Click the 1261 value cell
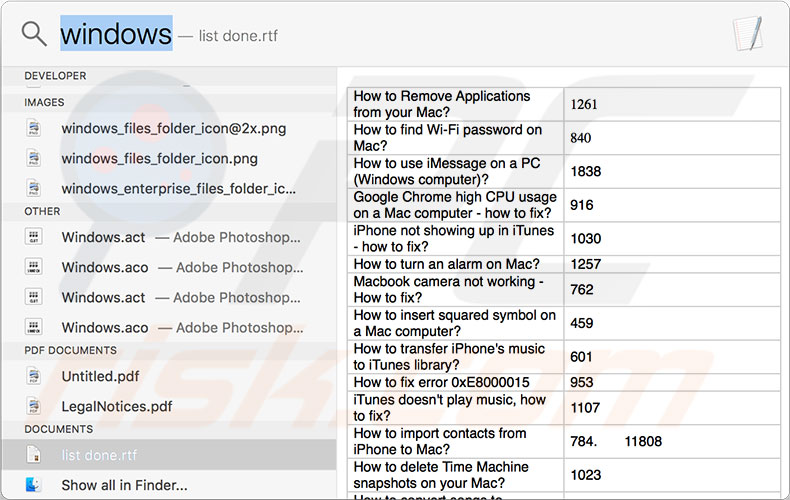 [673, 104]
